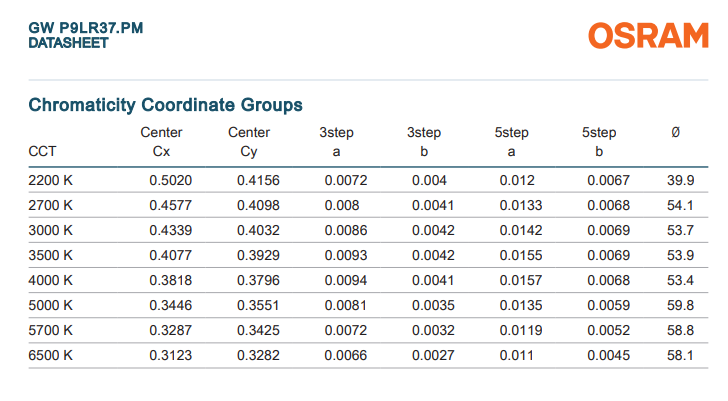Click the Center Cy column header

249,142
